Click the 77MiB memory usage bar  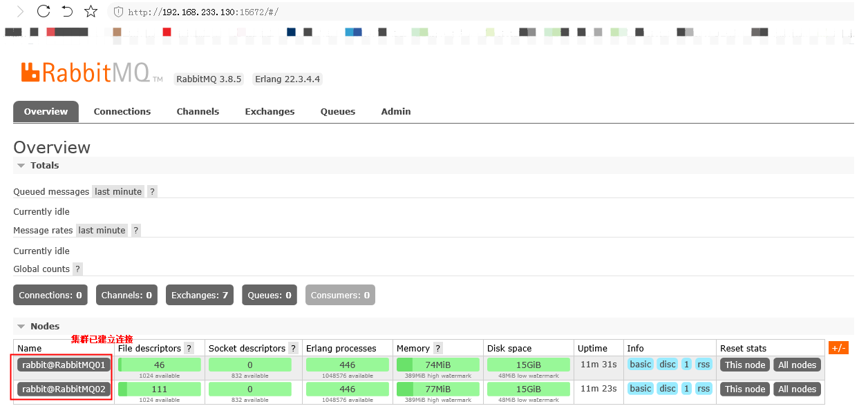coord(438,389)
